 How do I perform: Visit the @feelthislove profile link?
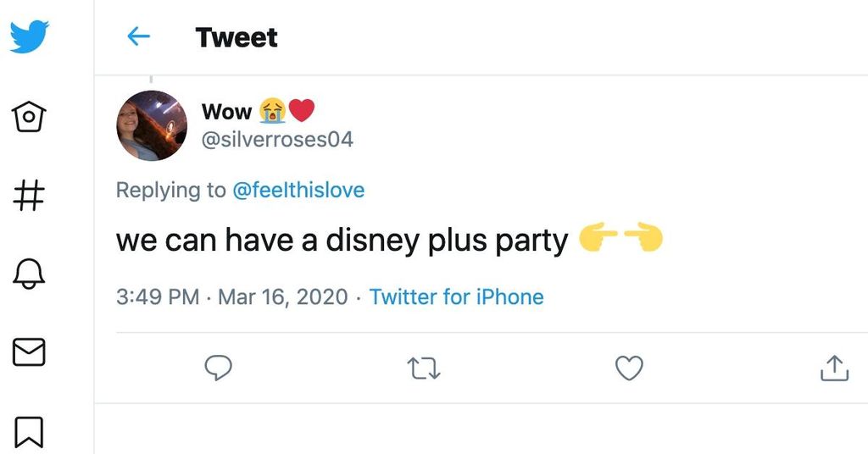point(298,191)
